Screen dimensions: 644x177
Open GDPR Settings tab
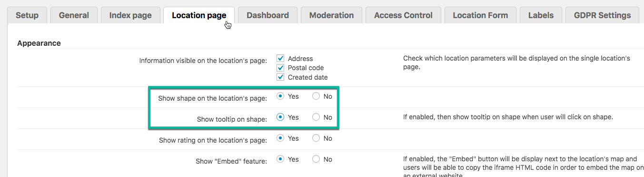pyautogui.click(x=602, y=15)
